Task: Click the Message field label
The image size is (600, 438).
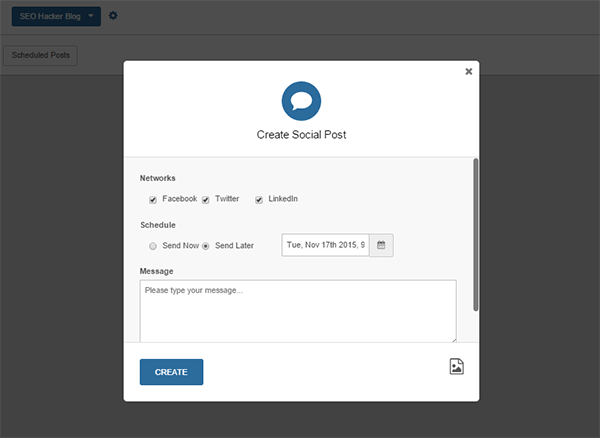Action: click(157, 271)
